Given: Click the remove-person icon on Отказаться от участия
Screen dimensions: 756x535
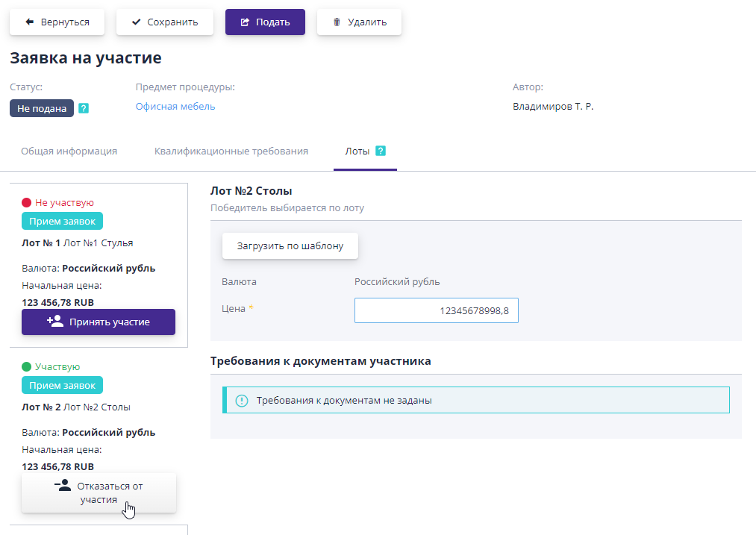Looking at the screenshot, I should click(63, 484).
